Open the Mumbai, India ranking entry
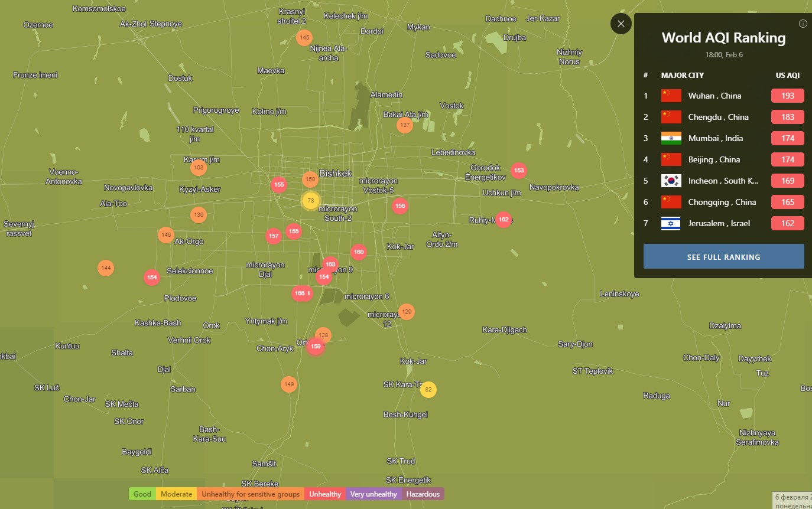Image resolution: width=812 pixels, height=509 pixels. (715, 138)
